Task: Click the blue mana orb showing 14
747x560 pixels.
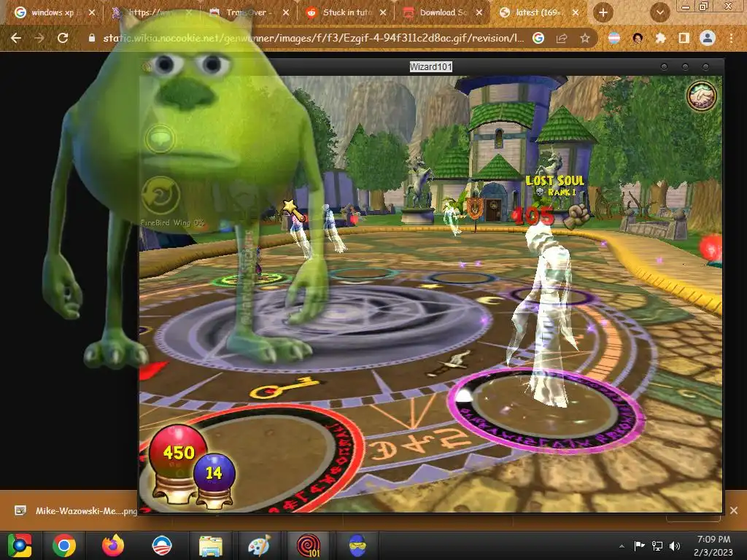Action: (x=214, y=472)
